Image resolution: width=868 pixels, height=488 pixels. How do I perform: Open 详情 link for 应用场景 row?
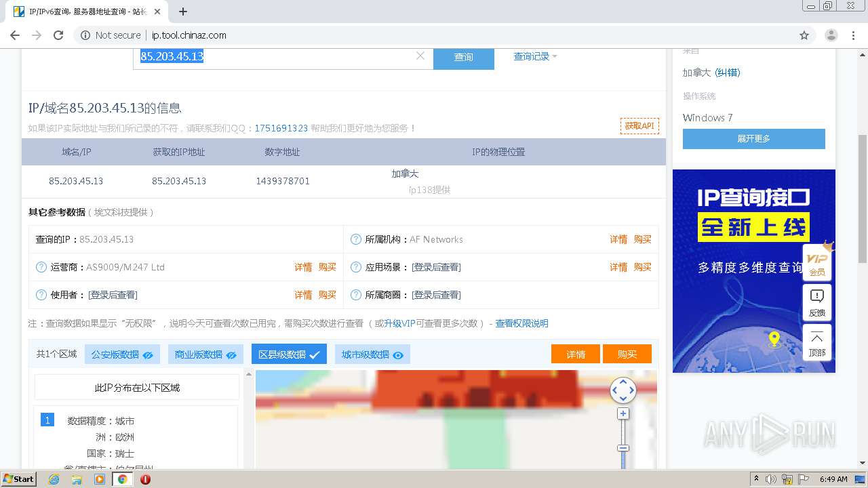pyautogui.click(x=618, y=267)
